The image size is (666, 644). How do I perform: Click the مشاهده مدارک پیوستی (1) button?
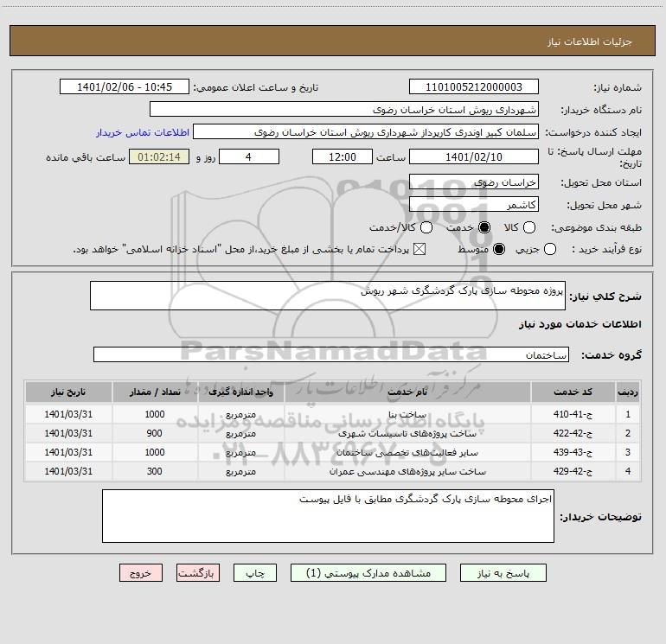[x=368, y=573]
